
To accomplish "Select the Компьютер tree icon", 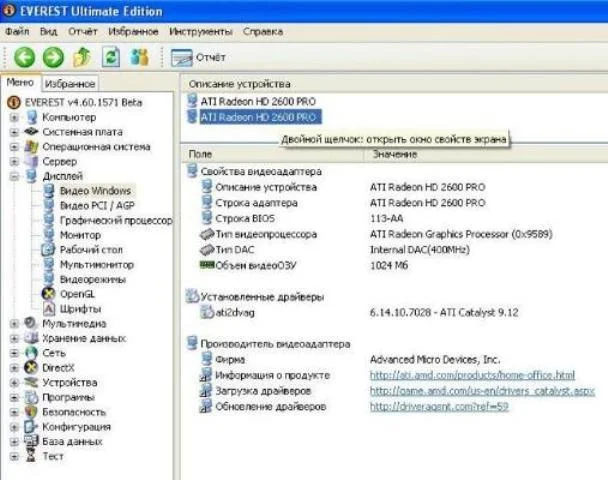I will coord(32,117).
